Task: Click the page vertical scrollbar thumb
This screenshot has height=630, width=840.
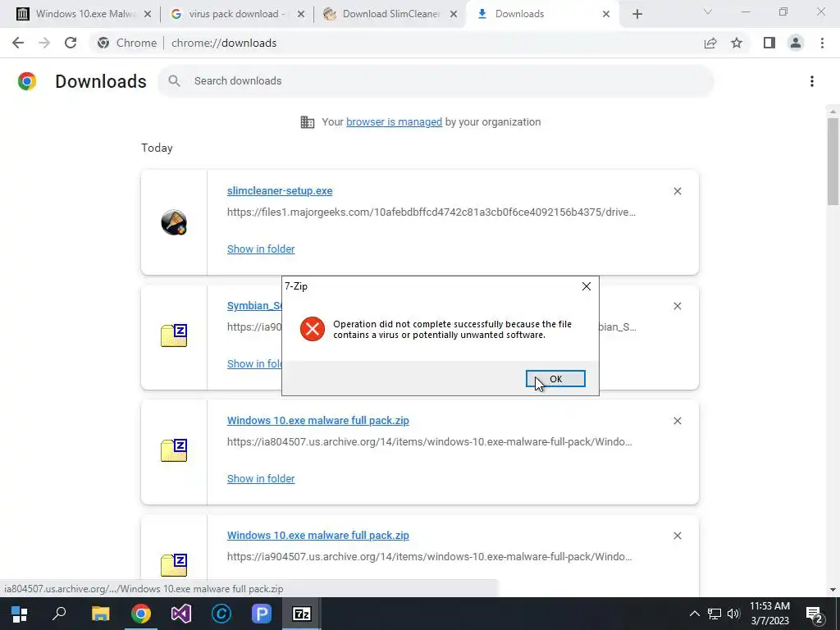Action: click(833, 162)
